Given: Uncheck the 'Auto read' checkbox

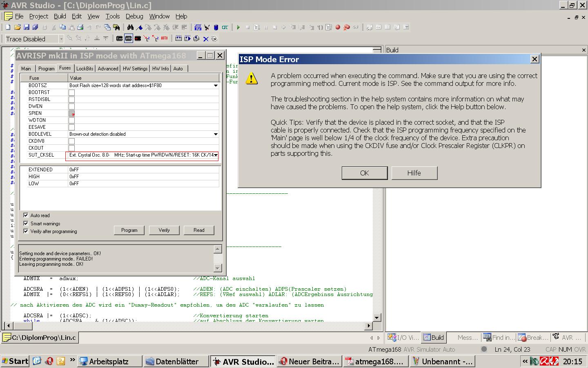Looking at the screenshot, I should point(26,215).
